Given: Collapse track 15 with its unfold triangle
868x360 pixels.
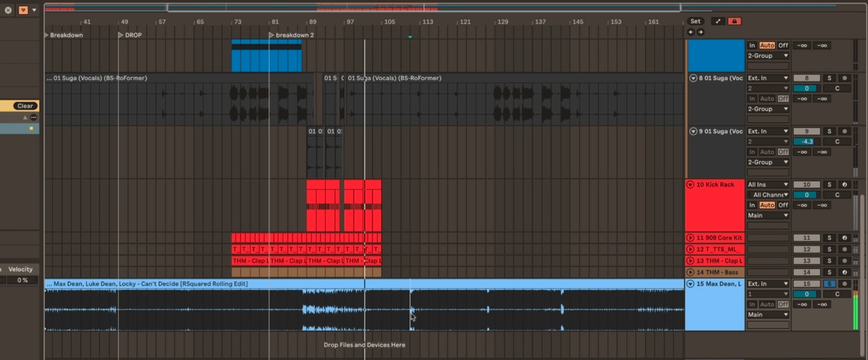Looking at the screenshot, I should (x=690, y=284).
